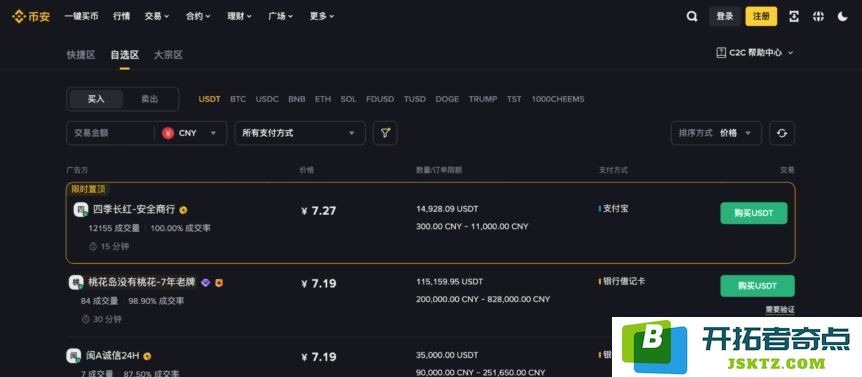Expand the 更多 nav dropdown
Viewport: 862px width, 377px height.
click(322, 16)
